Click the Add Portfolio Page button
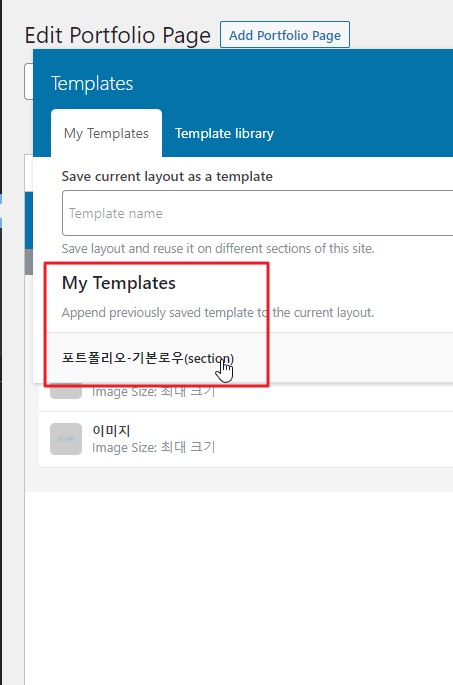 click(285, 35)
